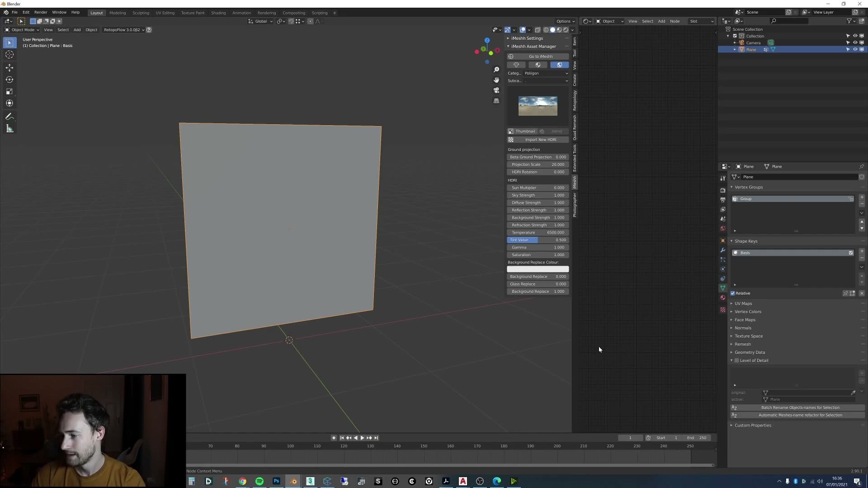Expand the UV Maps panel
Viewport: 868px width, 488px height.
743,304
